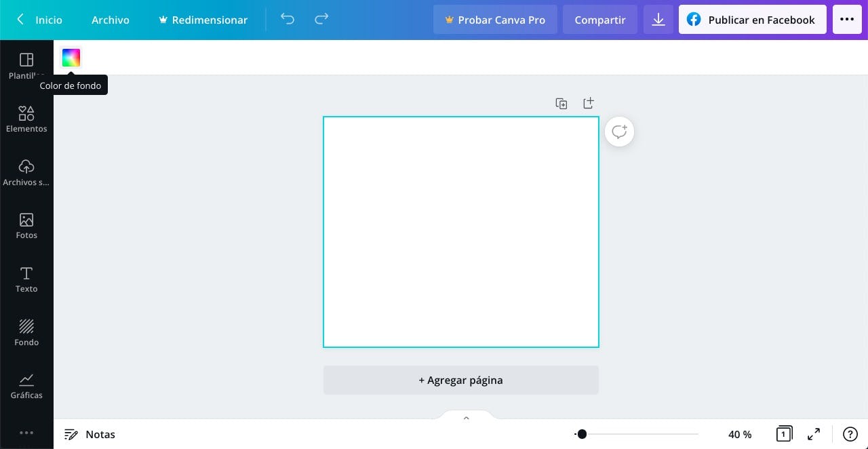Viewport: 868px width, 449px height.
Task: Click the undo arrow
Action: coord(288,20)
